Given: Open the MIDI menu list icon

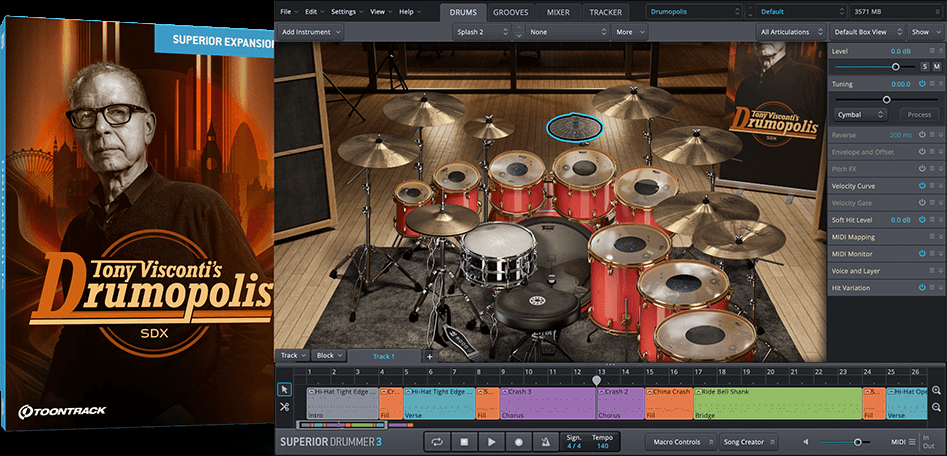Looking at the screenshot, I should [x=912, y=442].
